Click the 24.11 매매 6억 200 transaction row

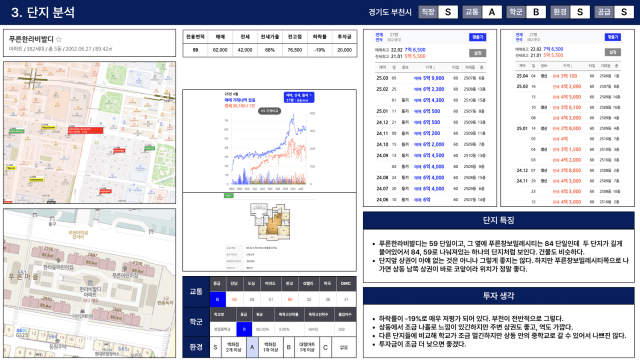click(x=430, y=133)
